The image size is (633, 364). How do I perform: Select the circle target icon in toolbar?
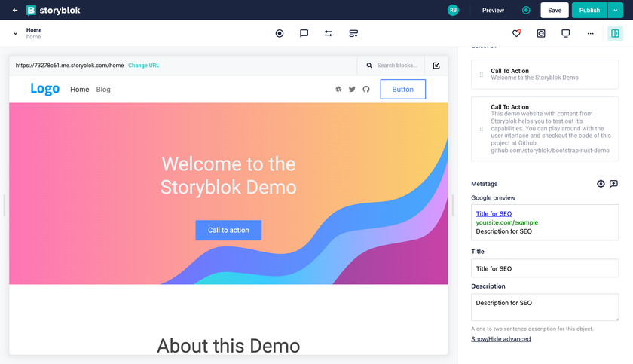280,33
